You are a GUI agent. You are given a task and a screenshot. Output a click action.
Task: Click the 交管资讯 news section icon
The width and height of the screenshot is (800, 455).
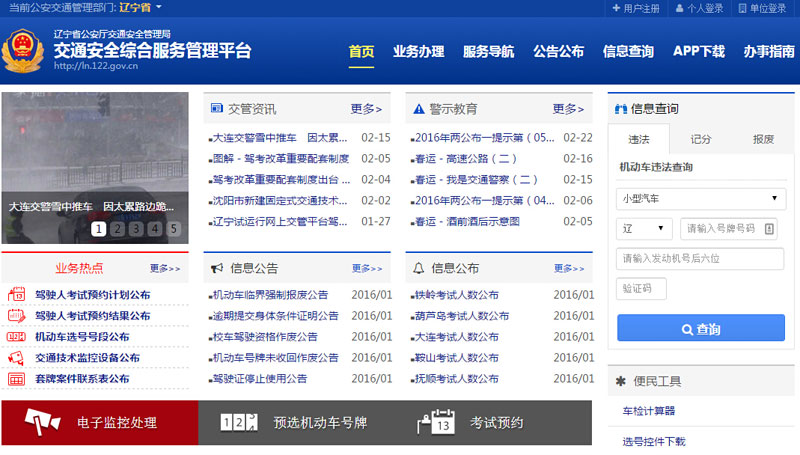tap(217, 108)
